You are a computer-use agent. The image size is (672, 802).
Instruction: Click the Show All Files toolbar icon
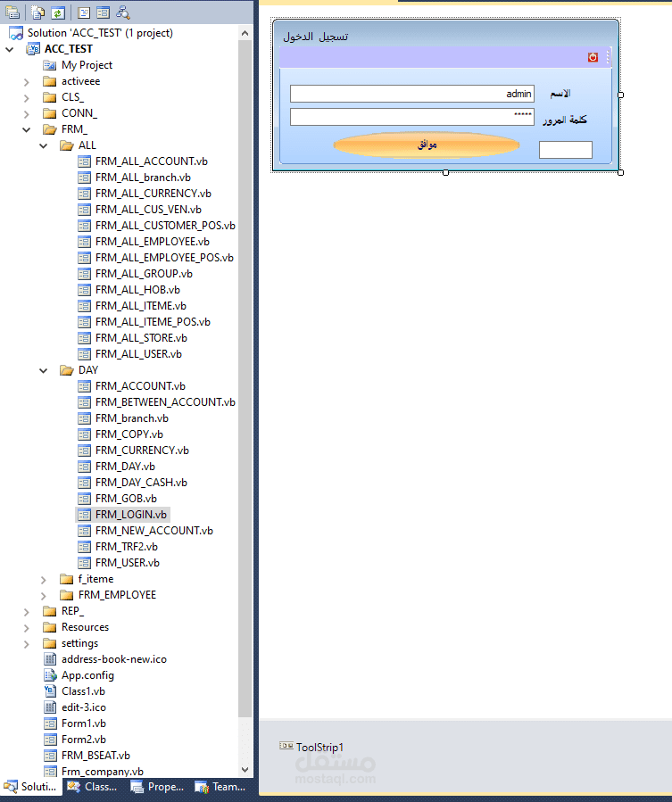[38, 12]
